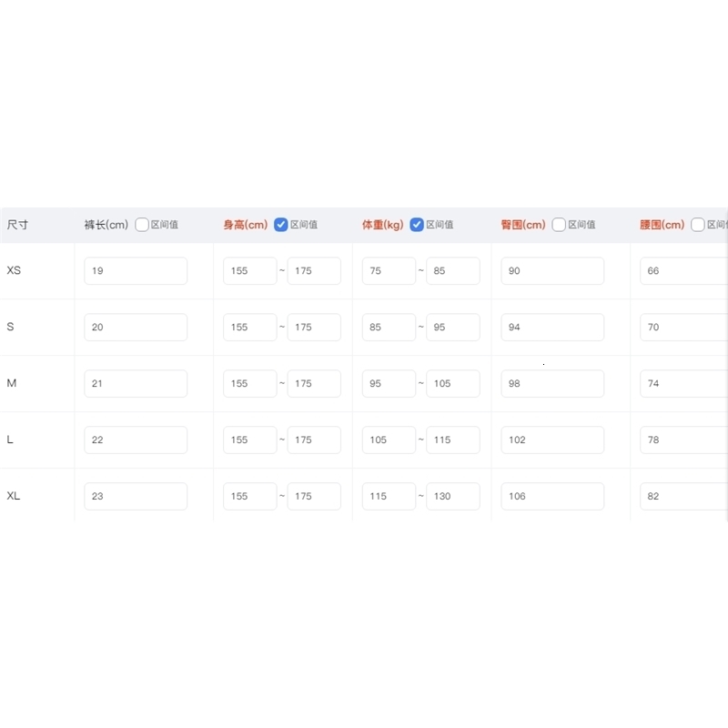Viewport: 728px width, 728px height.
Task: Click XL weight maximum field showing 130
Action: [x=452, y=497]
